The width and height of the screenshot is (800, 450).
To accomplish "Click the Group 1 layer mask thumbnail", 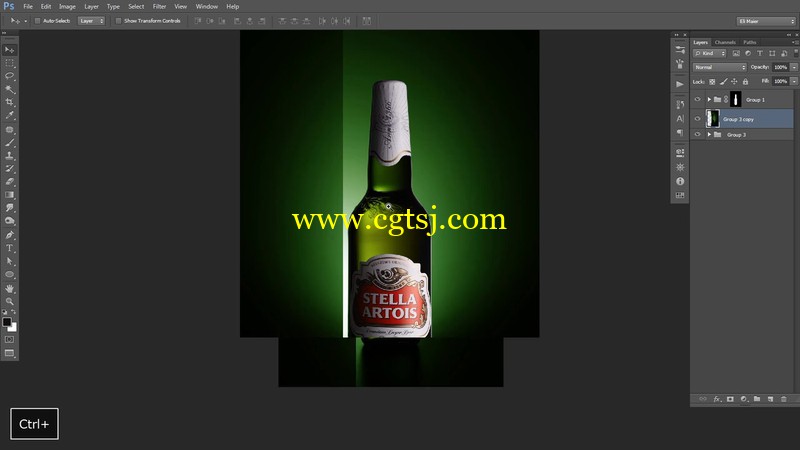I will (x=735, y=99).
